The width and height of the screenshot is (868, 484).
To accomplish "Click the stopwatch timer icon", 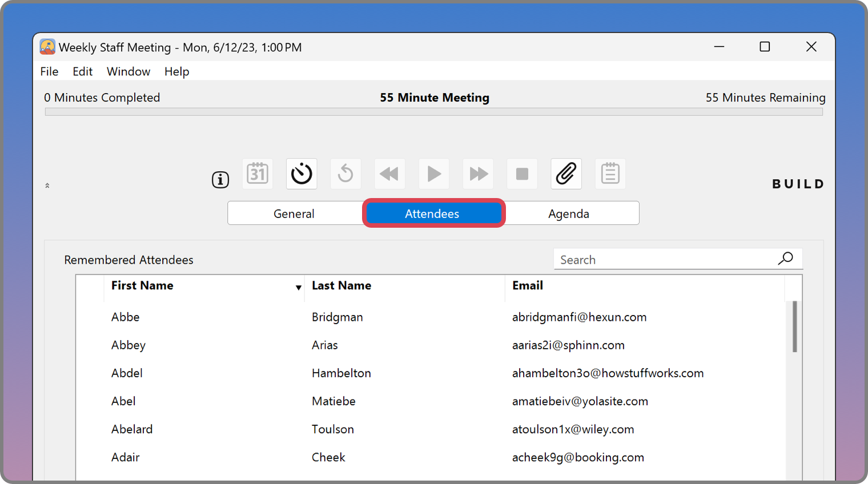I will [302, 174].
